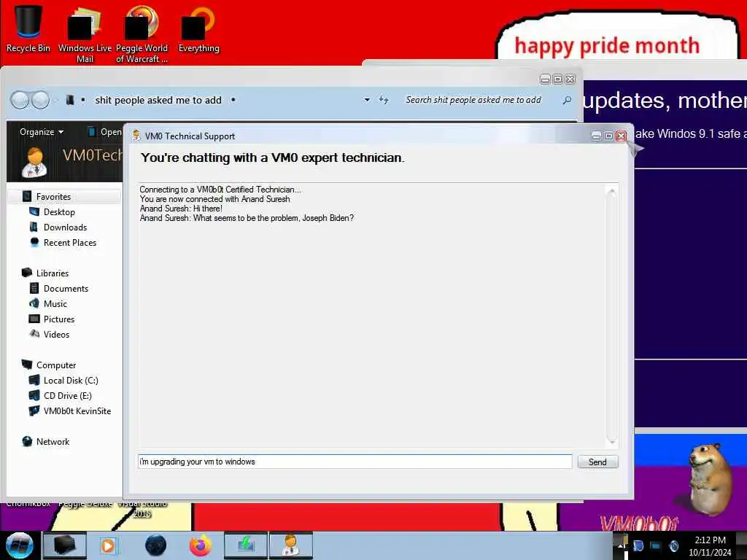Click the address path 'shit people asked me to add'
The height and width of the screenshot is (560, 747).
click(x=158, y=100)
